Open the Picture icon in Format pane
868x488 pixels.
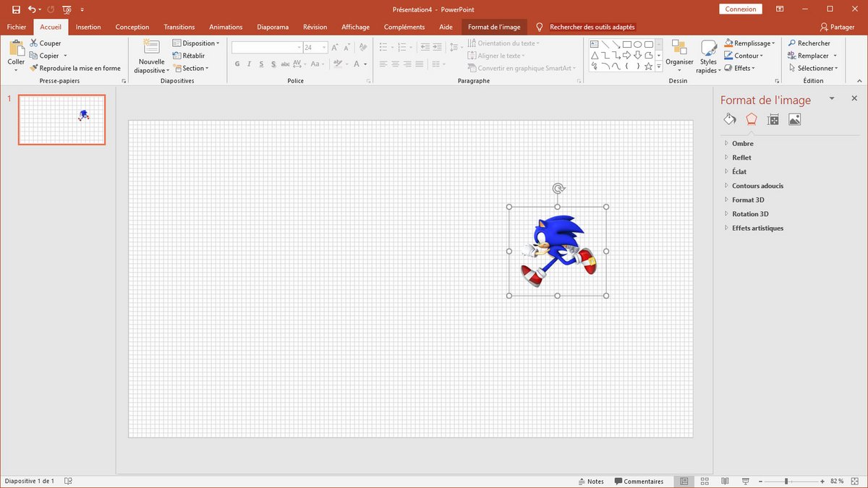click(x=794, y=119)
